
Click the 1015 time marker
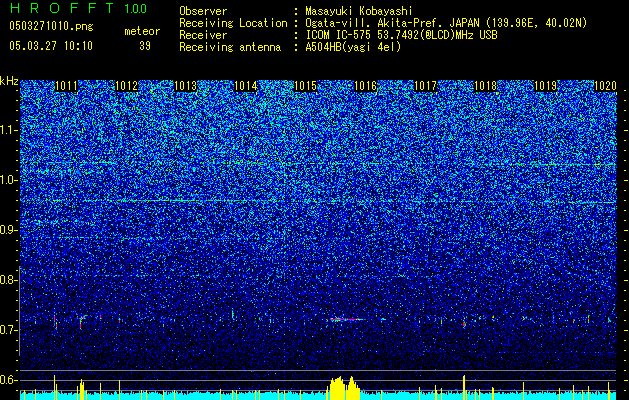(x=306, y=86)
